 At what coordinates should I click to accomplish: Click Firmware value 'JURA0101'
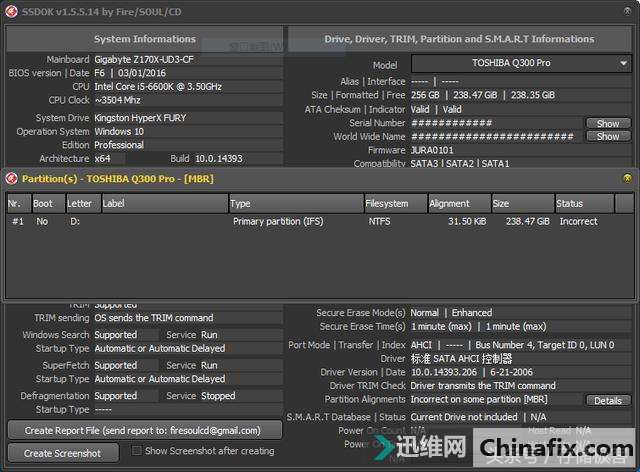pyautogui.click(x=432, y=150)
